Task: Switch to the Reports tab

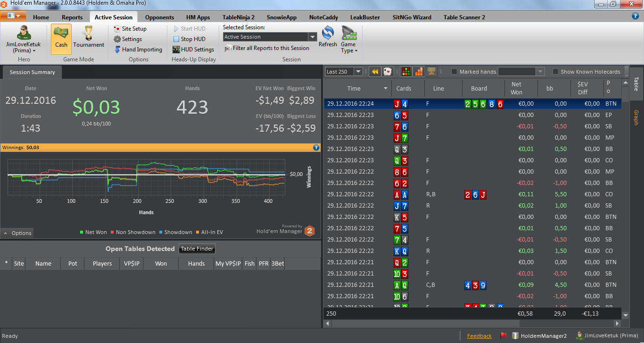Action: click(x=72, y=17)
